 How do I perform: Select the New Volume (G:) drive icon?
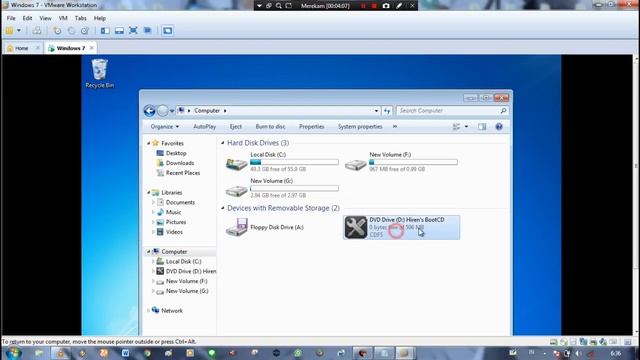point(237,190)
